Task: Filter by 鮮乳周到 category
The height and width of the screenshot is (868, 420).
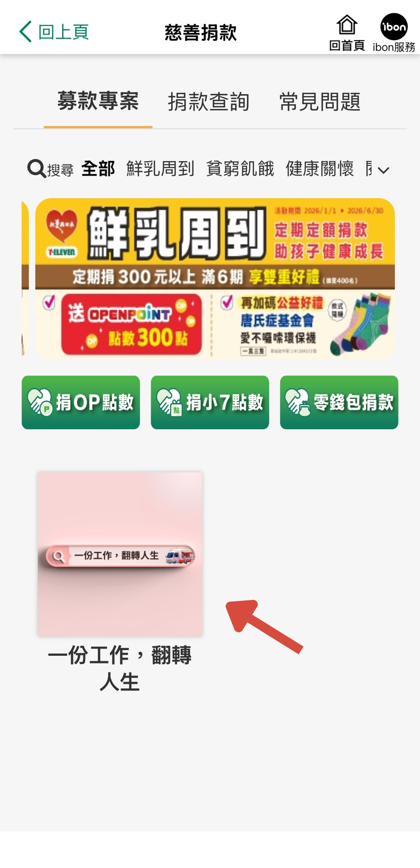Action: [160, 169]
